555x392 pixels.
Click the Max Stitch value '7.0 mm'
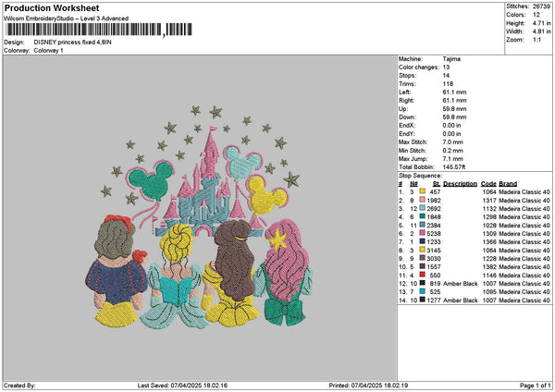[x=452, y=142]
